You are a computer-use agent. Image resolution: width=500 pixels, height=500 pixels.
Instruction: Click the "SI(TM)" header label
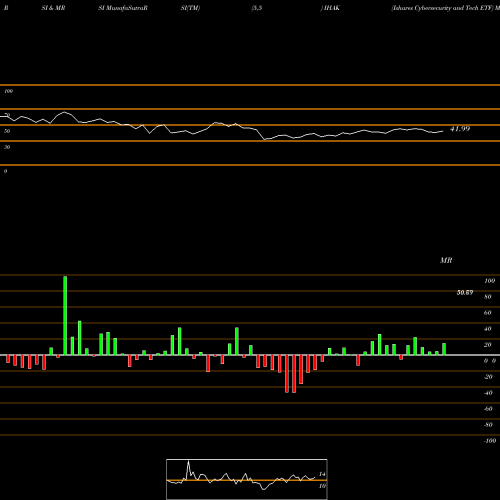190,8
